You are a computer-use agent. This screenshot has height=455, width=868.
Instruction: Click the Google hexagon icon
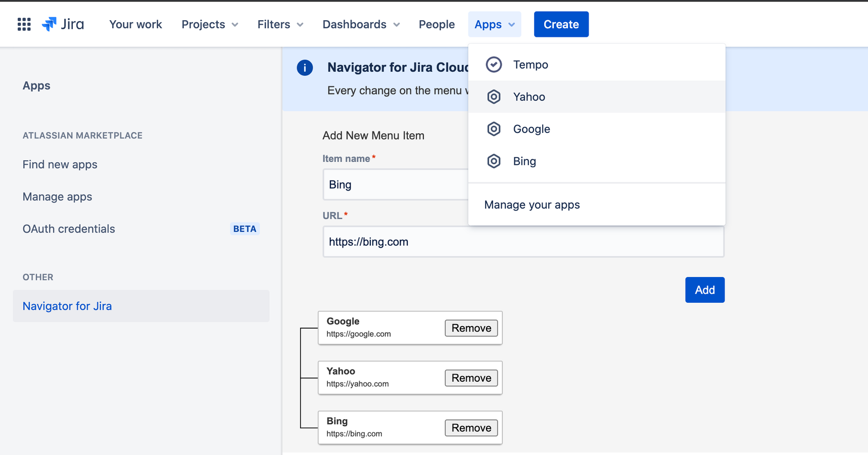click(x=494, y=129)
